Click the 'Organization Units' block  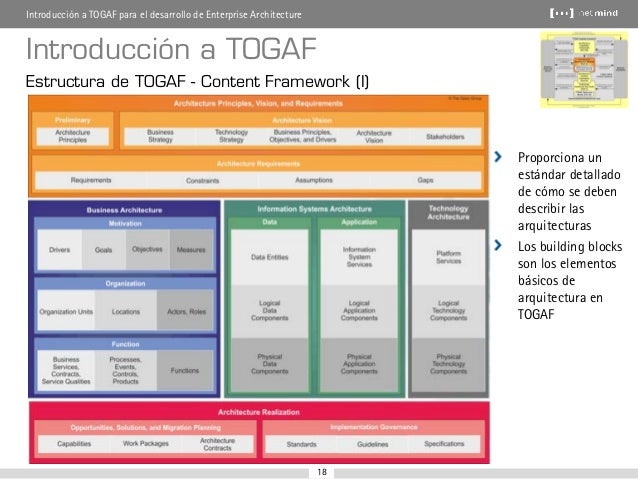click(66, 311)
